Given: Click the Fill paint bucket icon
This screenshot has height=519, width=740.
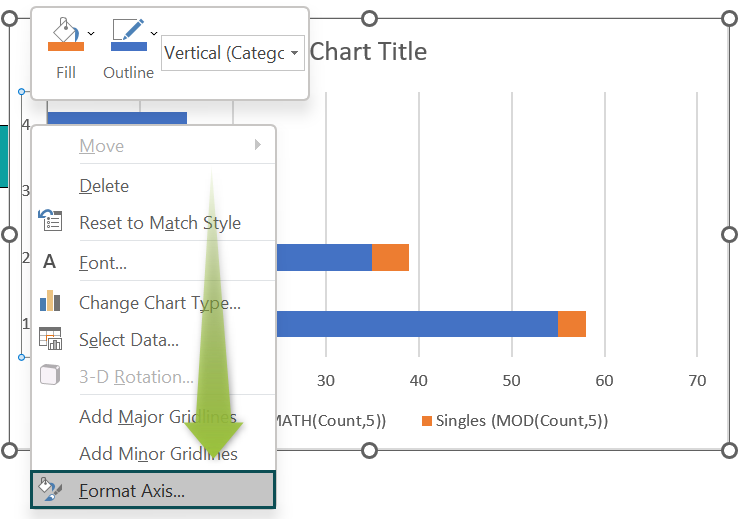Looking at the screenshot, I should [x=65, y=34].
